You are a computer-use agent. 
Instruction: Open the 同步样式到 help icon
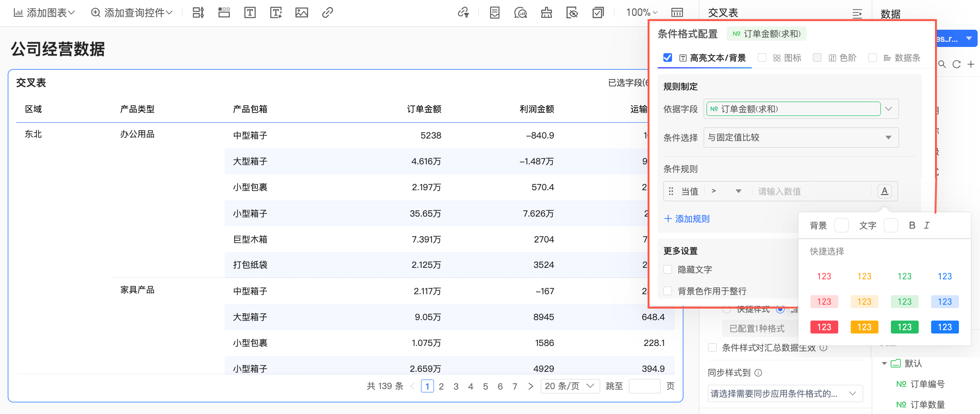pyautogui.click(x=758, y=373)
